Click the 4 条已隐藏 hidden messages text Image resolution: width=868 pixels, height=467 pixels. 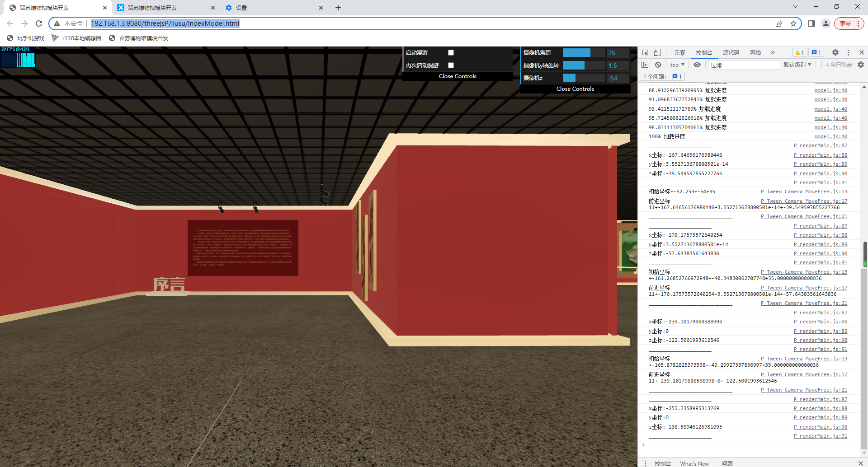[x=839, y=65]
